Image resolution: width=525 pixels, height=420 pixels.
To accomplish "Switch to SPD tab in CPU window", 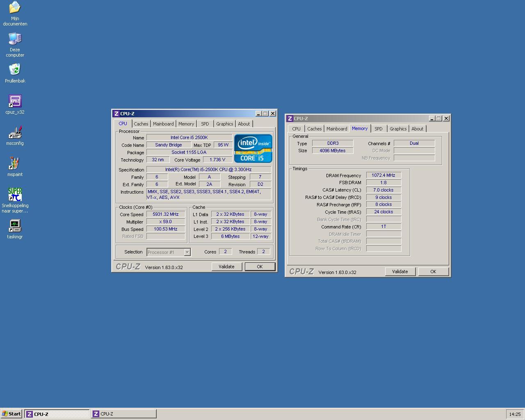I will tap(205, 124).
